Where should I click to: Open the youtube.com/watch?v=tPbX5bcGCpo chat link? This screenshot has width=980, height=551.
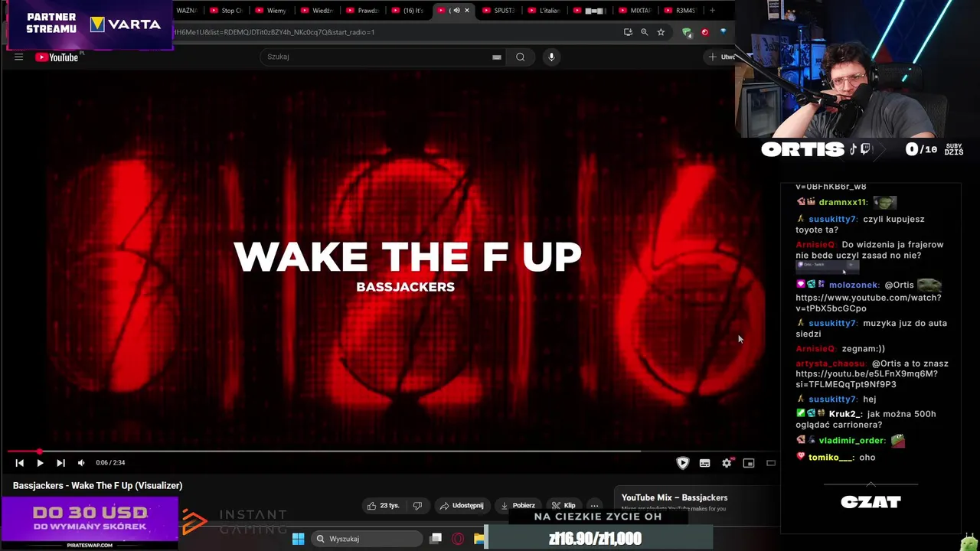pos(868,303)
